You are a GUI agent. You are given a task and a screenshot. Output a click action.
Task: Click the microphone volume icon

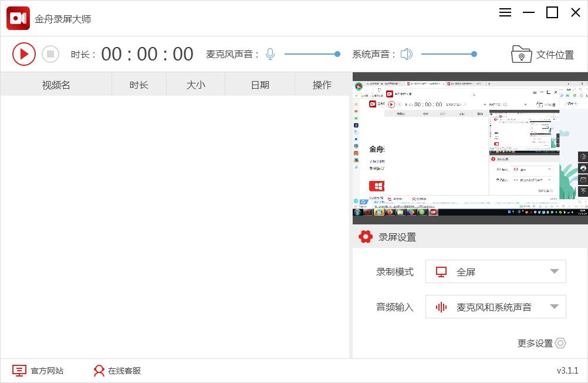[x=269, y=53]
